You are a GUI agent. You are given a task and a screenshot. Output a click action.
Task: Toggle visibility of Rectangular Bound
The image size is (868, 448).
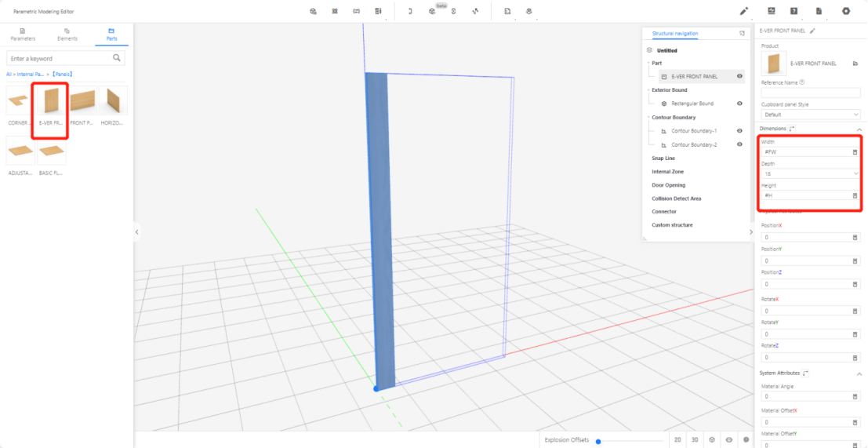coord(739,104)
